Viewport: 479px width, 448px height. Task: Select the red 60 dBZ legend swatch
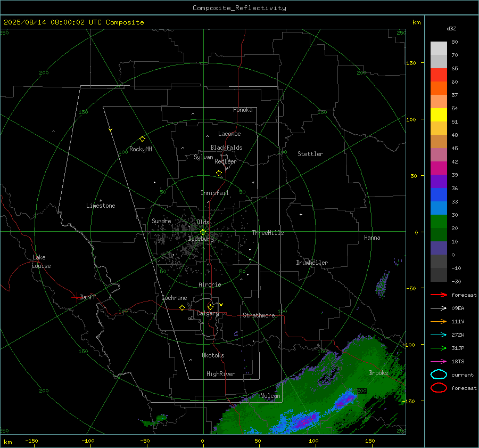pyautogui.click(x=439, y=75)
